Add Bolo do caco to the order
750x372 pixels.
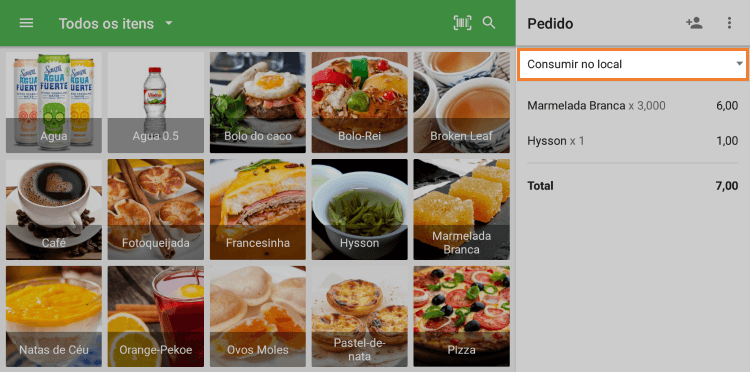pos(258,102)
